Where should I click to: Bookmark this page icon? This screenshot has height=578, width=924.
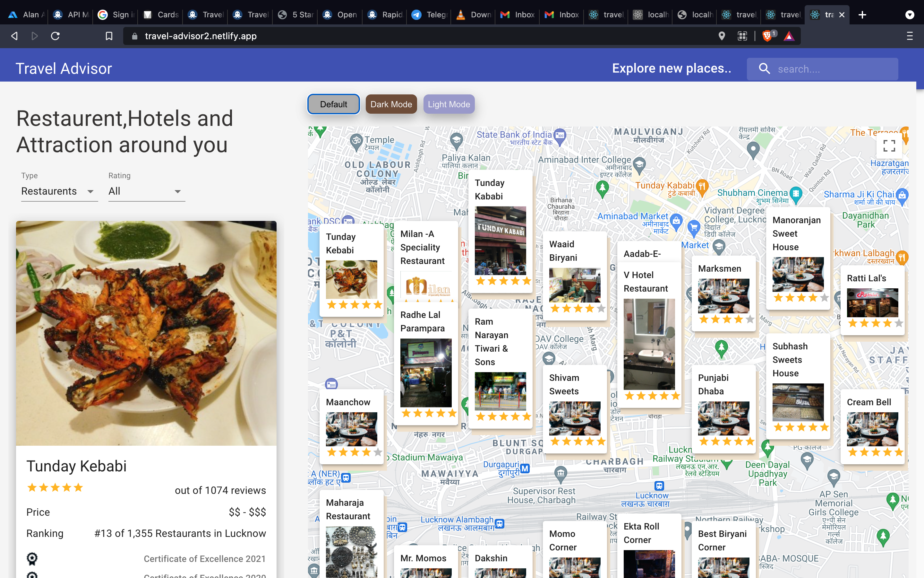click(x=109, y=36)
